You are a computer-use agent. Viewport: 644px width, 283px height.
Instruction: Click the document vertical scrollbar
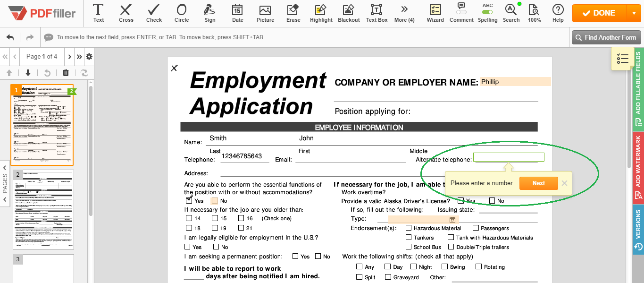pyautogui.click(x=629, y=109)
